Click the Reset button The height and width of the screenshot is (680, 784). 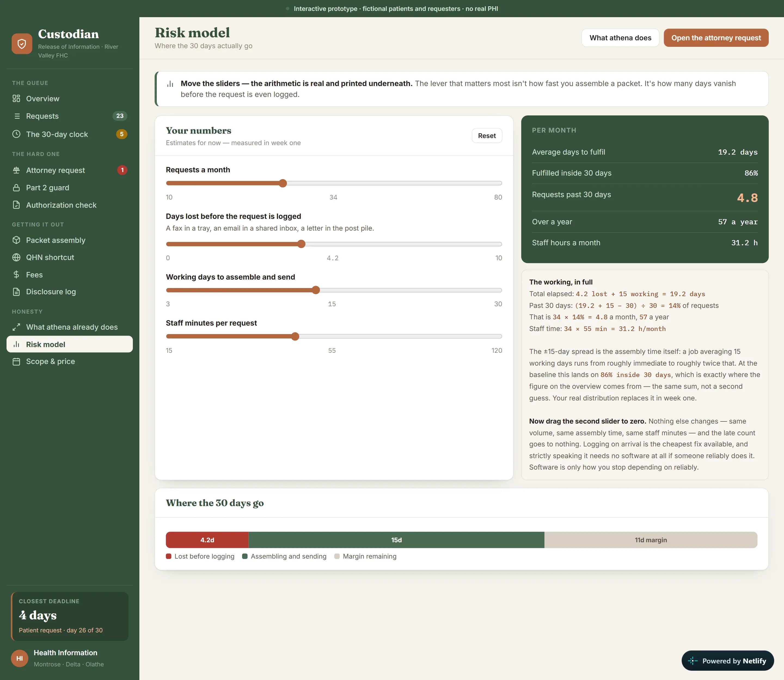point(487,136)
